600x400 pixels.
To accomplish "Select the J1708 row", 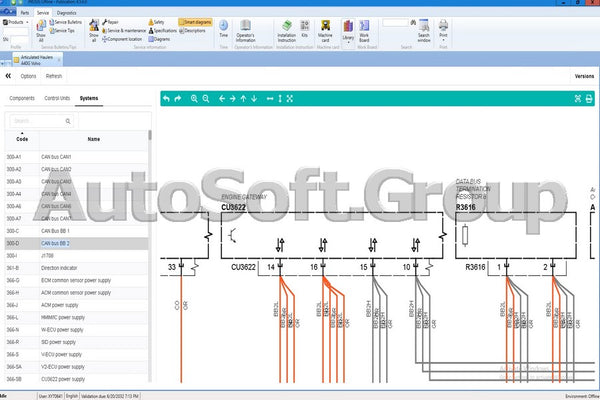I will [77, 256].
